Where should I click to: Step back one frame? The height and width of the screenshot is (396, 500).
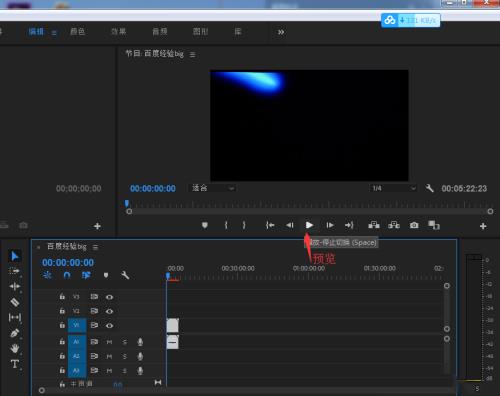pos(290,225)
